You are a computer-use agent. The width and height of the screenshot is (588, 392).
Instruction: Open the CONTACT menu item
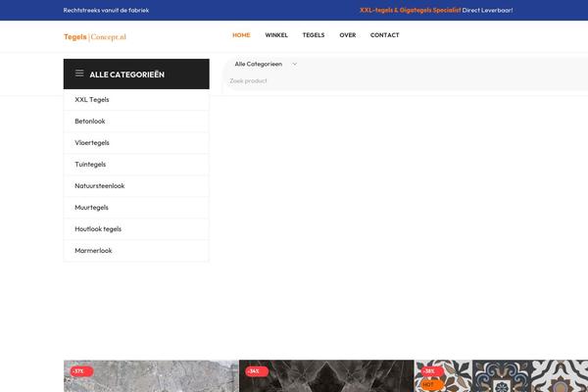[x=385, y=35]
